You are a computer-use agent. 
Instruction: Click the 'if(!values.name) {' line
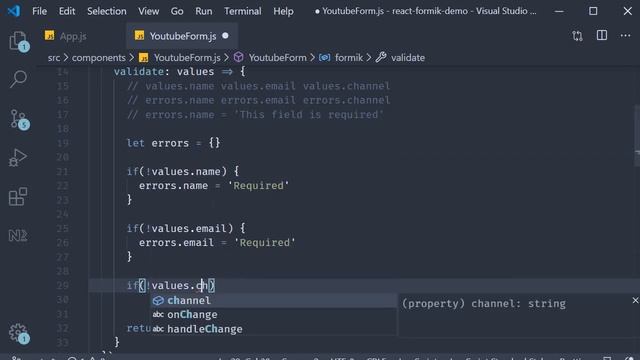183,171
